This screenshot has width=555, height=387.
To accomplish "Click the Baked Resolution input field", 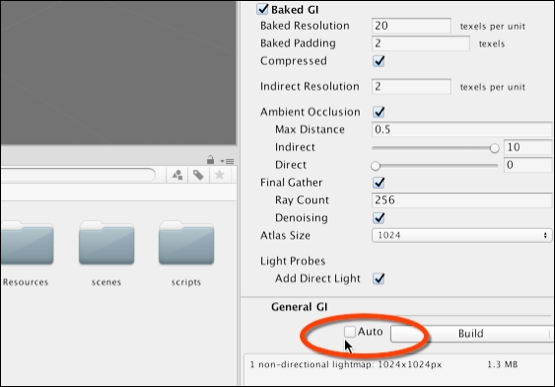I will coord(411,26).
